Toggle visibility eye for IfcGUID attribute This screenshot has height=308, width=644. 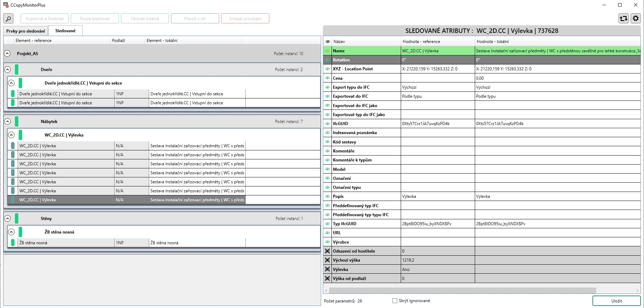pyautogui.click(x=327, y=123)
